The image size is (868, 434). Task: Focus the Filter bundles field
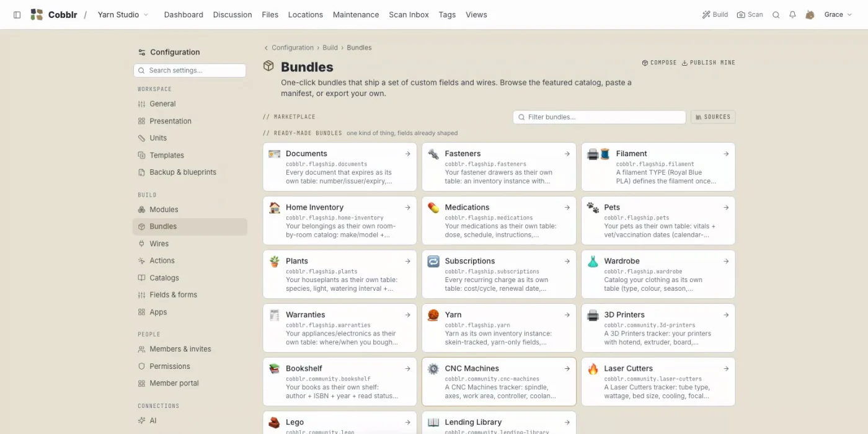[600, 117]
